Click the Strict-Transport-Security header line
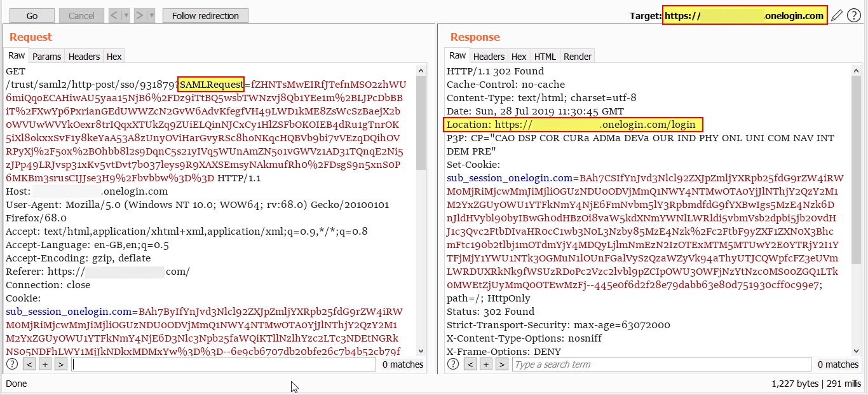The image size is (868, 395). (x=559, y=325)
